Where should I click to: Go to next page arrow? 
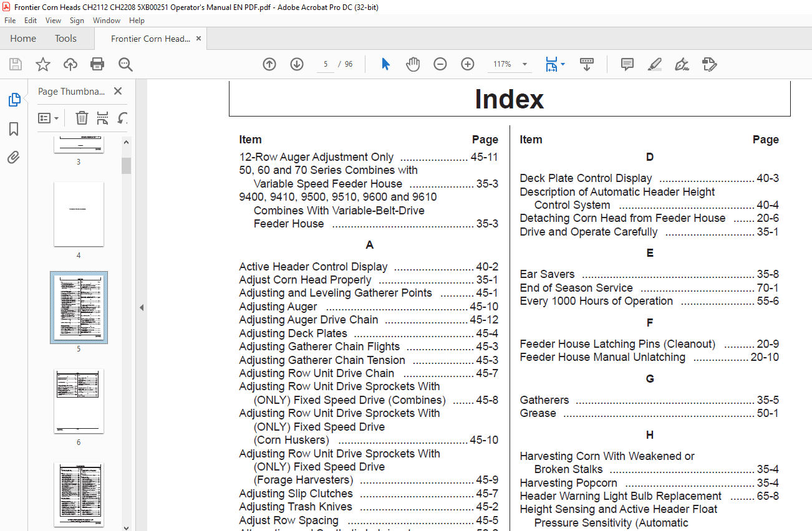[297, 64]
